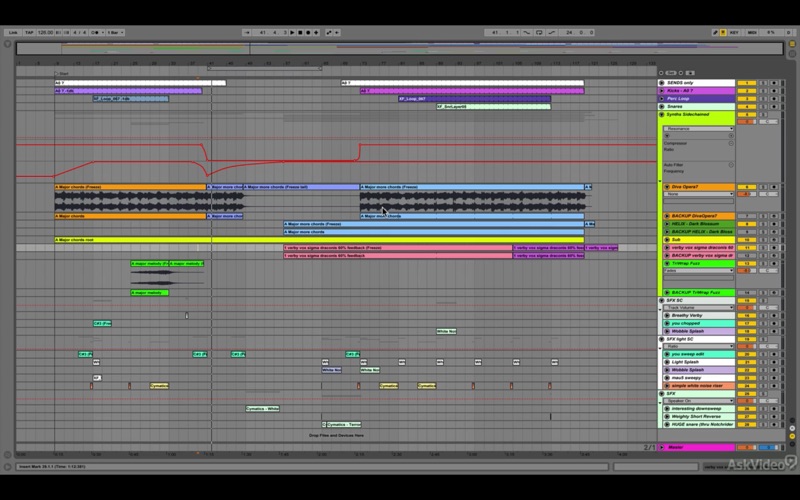Toggle the Punch-In switch

pyautogui.click(x=527, y=33)
